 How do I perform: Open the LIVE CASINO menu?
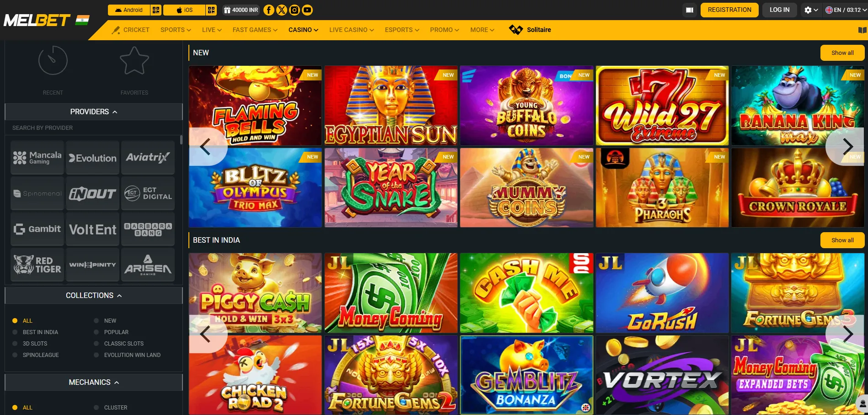coord(351,30)
